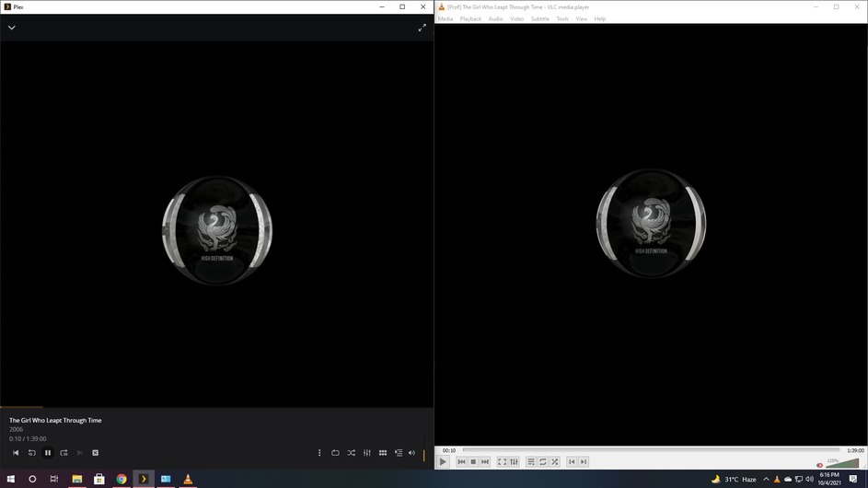This screenshot has height=488, width=868.
Task: Show VLC extended settings
Action: (514, 461)
